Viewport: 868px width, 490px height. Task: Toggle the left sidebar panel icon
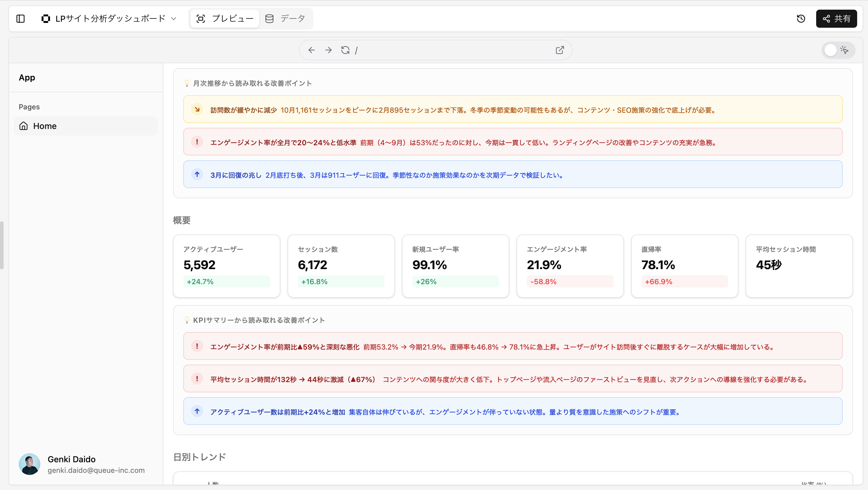20,19
